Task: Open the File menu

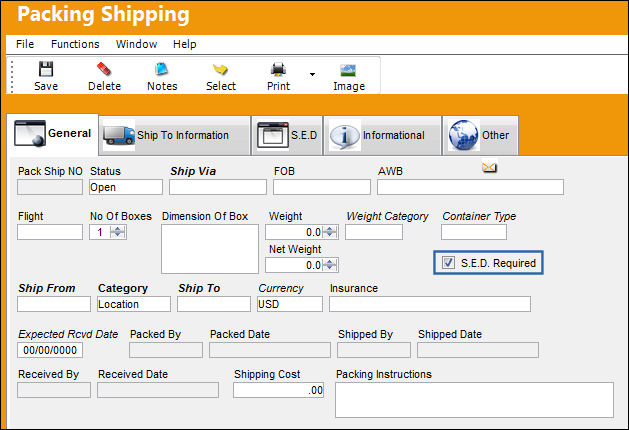Action: coord(25,44)
